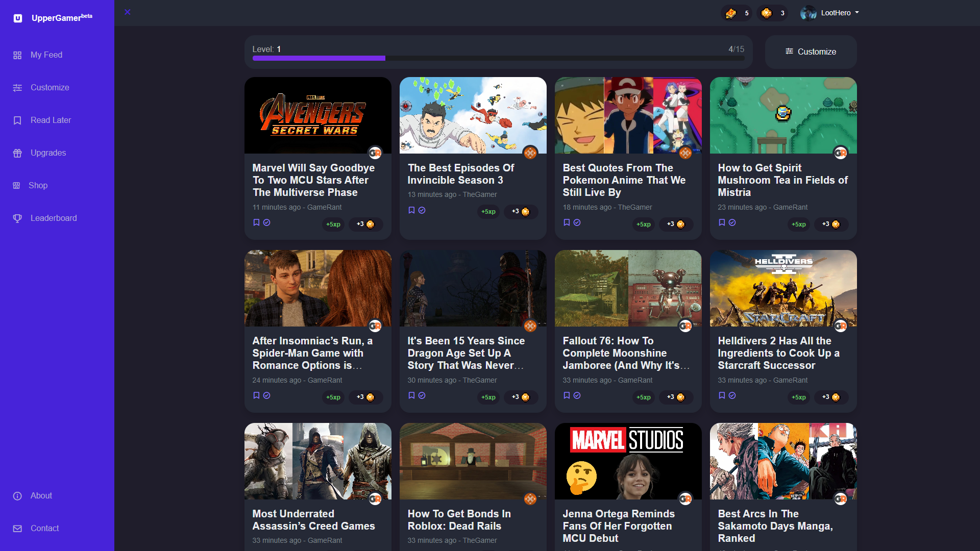Viewport: 980px width, 551px height.
Task: Open the Marvel Studios Jenna Ortega thumbnail
Action: click(628, 461)
